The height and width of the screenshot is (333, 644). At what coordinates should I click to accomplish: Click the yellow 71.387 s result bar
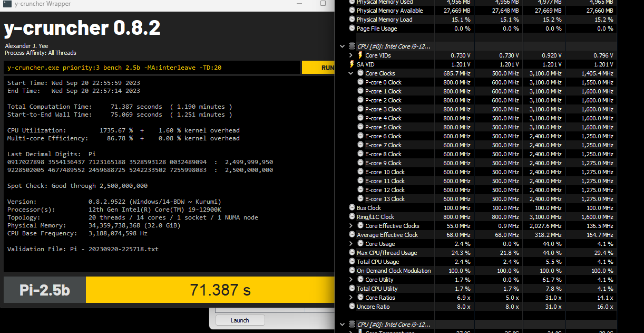tap(210, 290)
